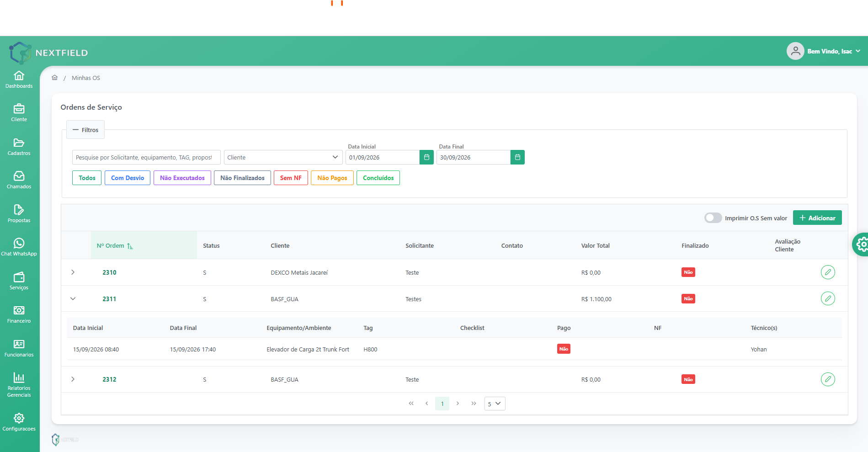Screen dimensions: 868x452
Task: Open Cadastros in the sidebar
Action: [19, 147]
